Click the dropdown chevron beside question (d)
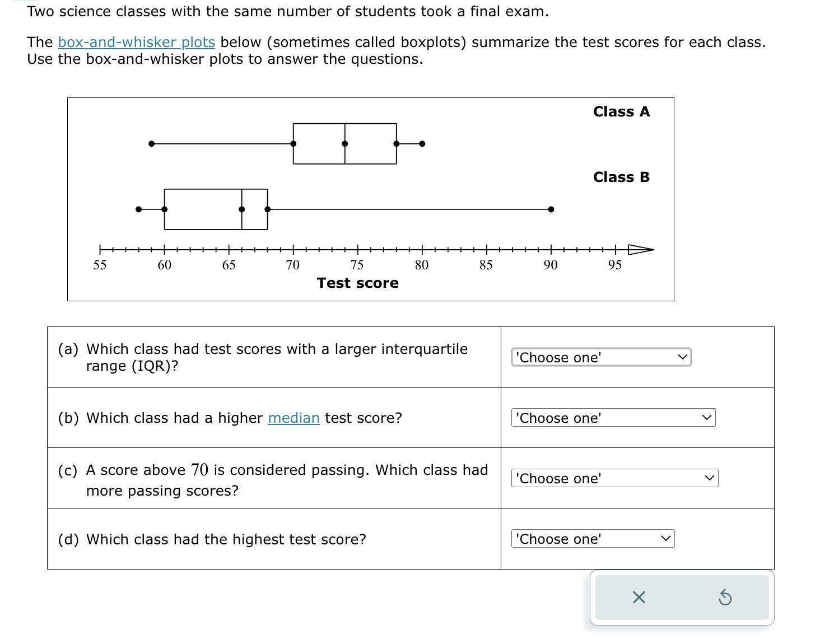This screenshot has height=644, width=820. click(665, 538)
